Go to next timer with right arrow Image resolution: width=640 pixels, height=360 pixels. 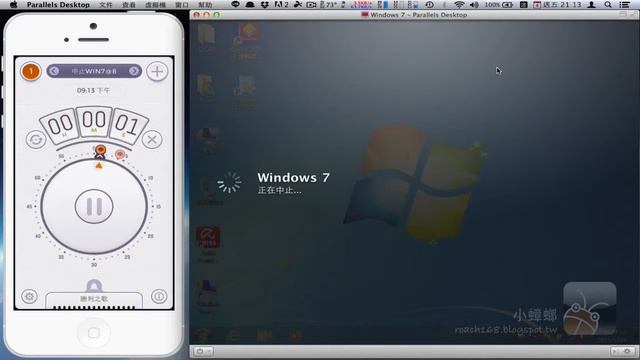coord(134,71)
